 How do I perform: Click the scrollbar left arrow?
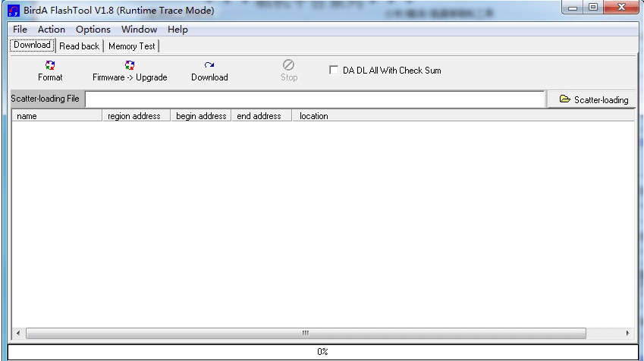click(18, 333)
